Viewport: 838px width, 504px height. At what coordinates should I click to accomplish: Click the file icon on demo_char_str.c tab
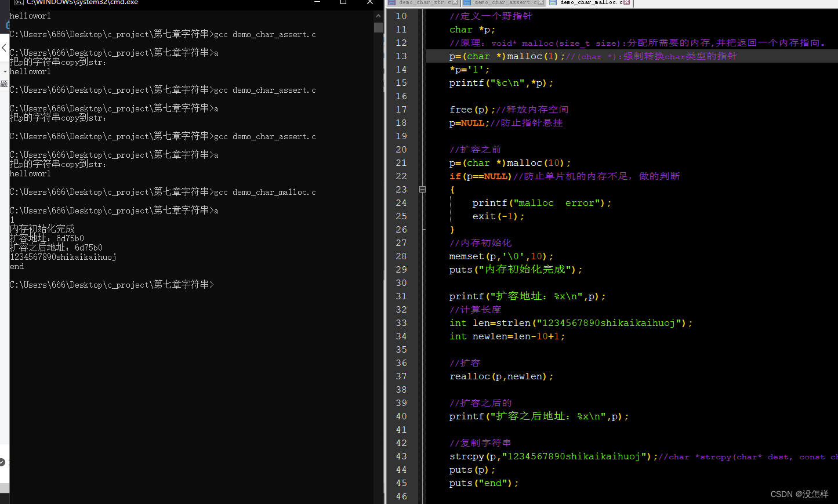pyautogui.click(x=392, y=3)
